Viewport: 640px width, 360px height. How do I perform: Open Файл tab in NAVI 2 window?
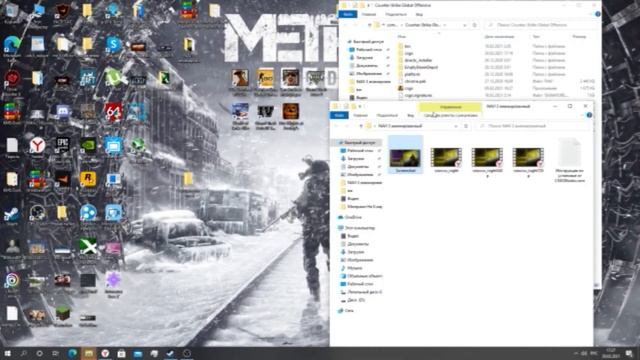pyautogui.click(x=339, y=116)
